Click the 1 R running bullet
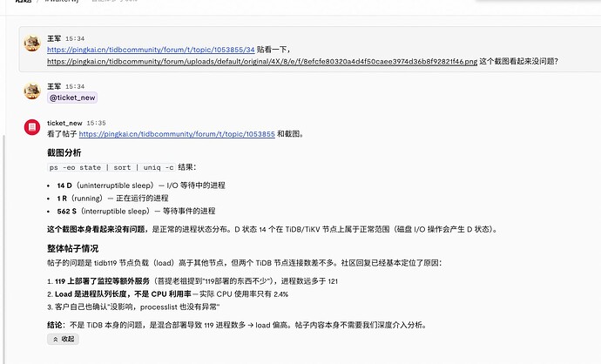The width and height of the screenshot is (601, 364). point(112,198)
